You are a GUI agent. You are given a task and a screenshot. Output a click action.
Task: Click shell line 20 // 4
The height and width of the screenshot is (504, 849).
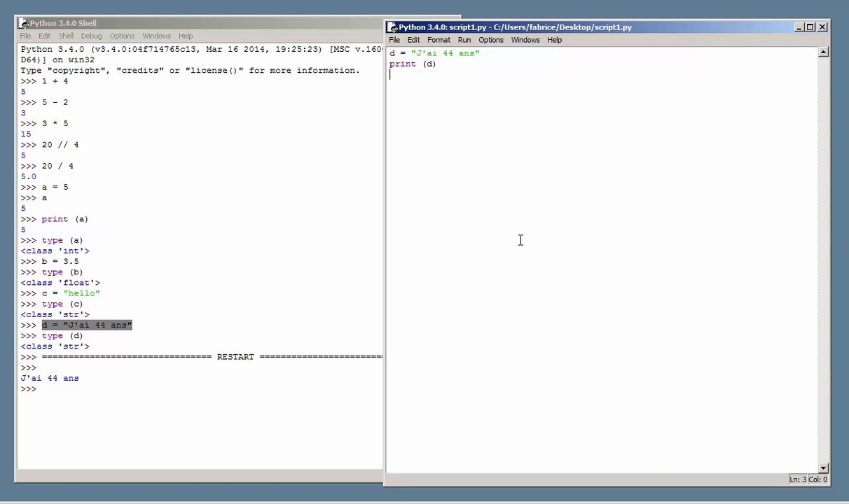[x=50, y=145]
